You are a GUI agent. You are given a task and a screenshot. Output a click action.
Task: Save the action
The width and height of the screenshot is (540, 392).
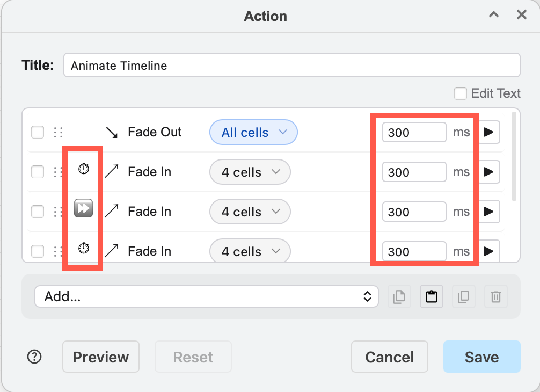(x=482, y=357)
